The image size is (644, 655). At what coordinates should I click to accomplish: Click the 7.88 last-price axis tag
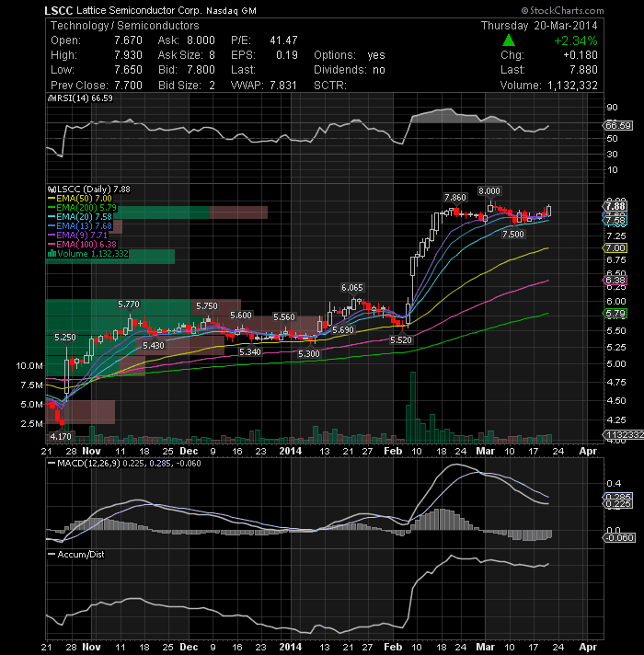[x=615, y=206]
